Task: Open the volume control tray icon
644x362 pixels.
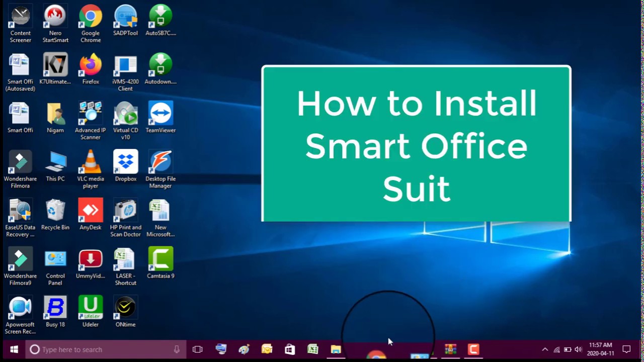Action: [x=578, y=349]
